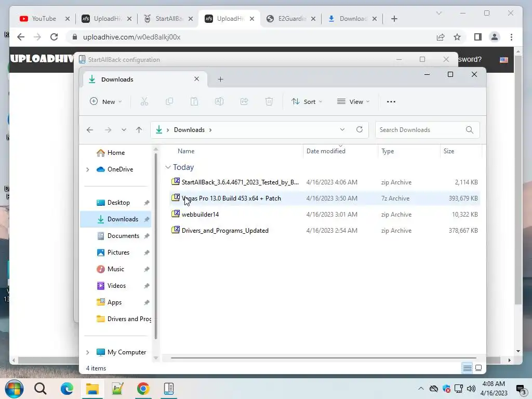Open Chrome profile avatar menu
The image size is (532, 399).
pyautogui.click(x=495, y=37)
